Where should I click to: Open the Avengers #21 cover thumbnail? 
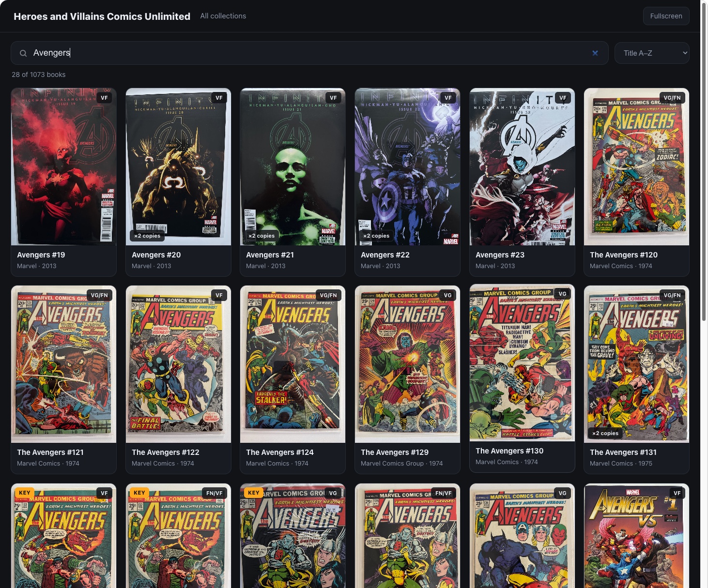(293, 166)
